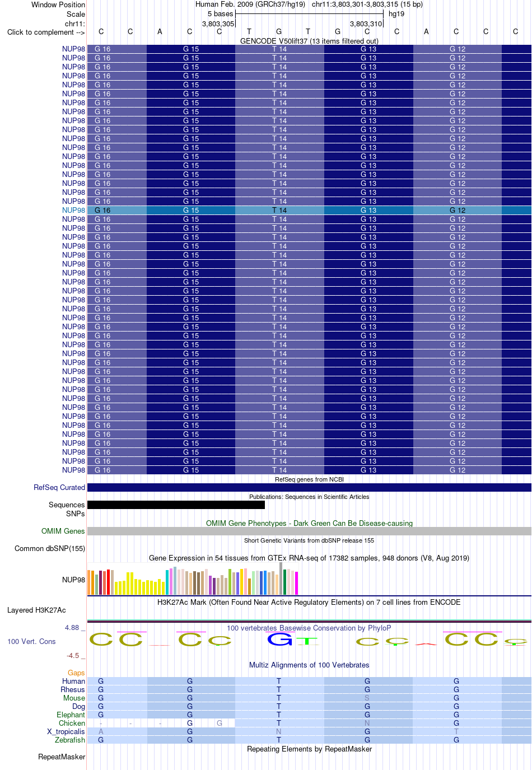Click the tall gray bar in the GTEx chart

[x=281, y=578]
